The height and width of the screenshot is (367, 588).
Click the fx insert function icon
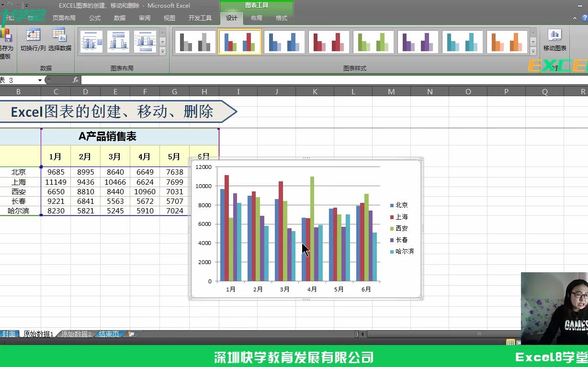click(x=76, y=80)
